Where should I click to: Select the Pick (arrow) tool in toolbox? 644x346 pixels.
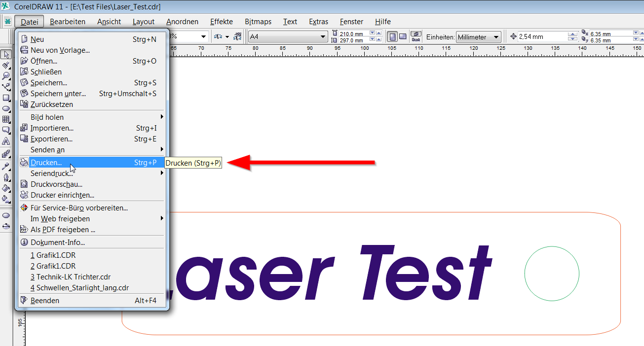[x=6, y=54]
